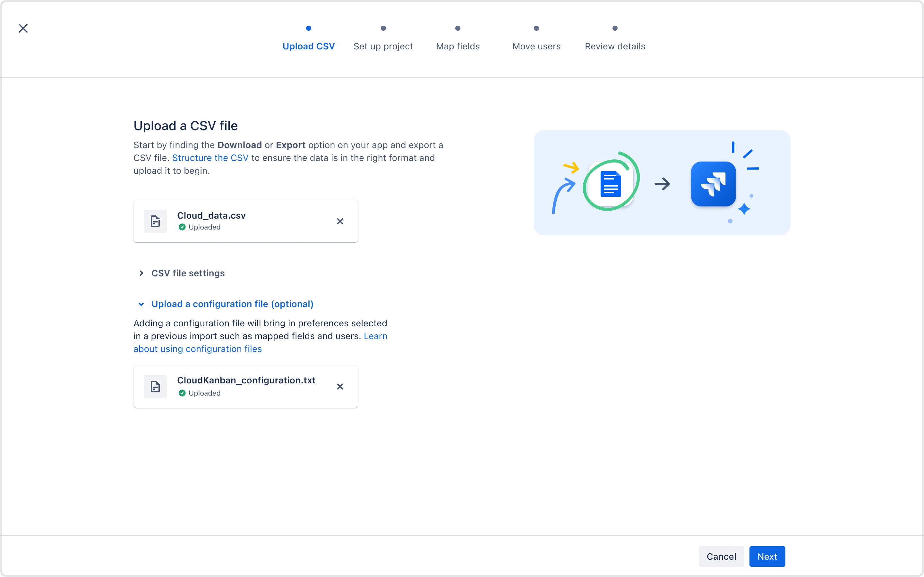Select the Upload CSV step tab

tap(308, 37)
